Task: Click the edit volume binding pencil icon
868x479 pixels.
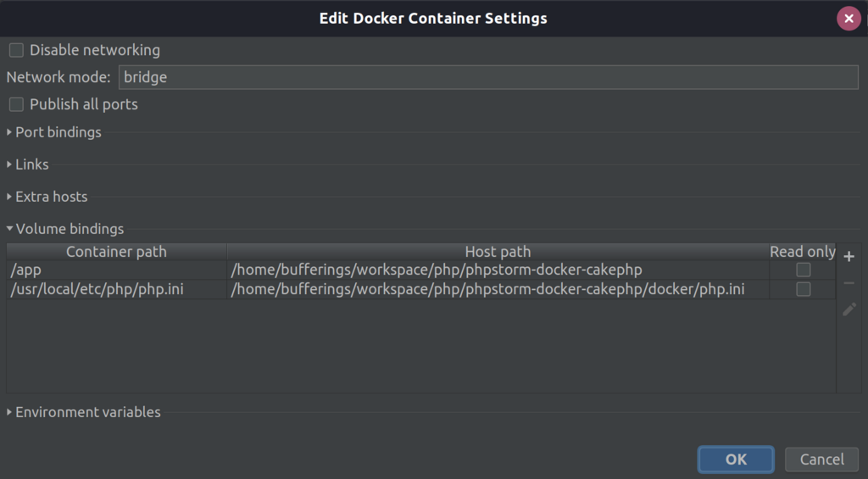Action: [x=849, y=309]
